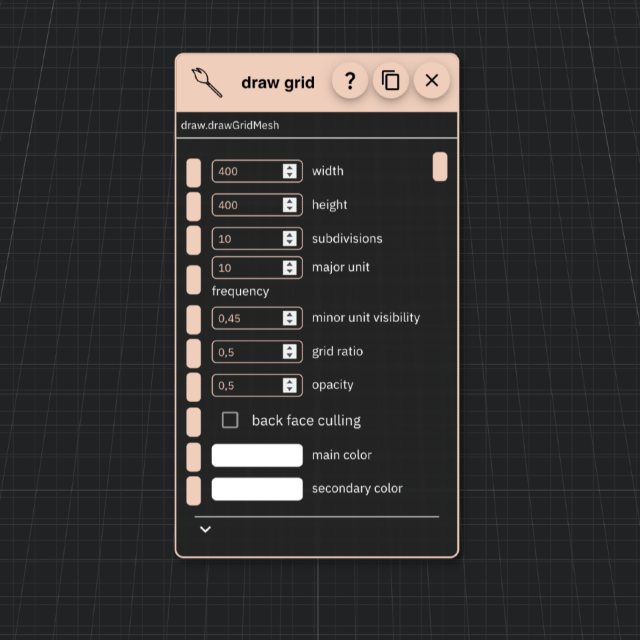Click the grid ratio value field

point(257,351)
